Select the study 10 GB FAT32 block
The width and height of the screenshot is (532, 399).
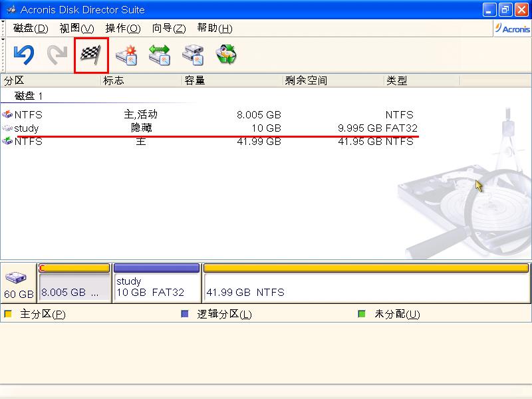tap(157, 283)
